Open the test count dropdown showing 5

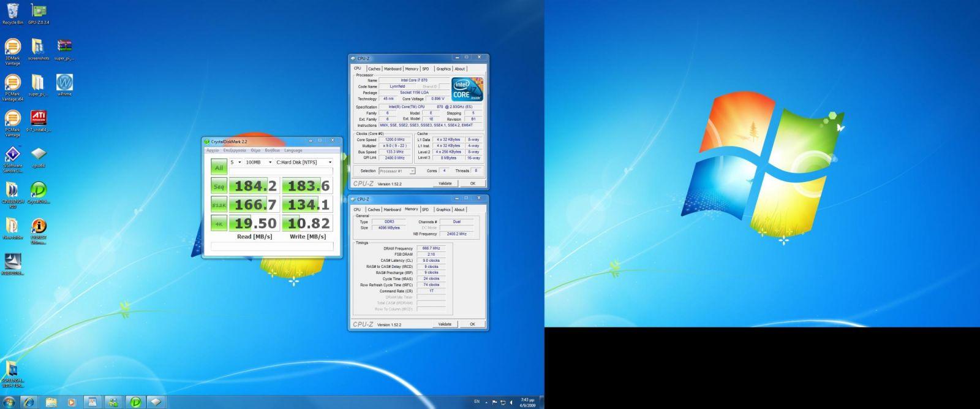(x=236, y=162)
